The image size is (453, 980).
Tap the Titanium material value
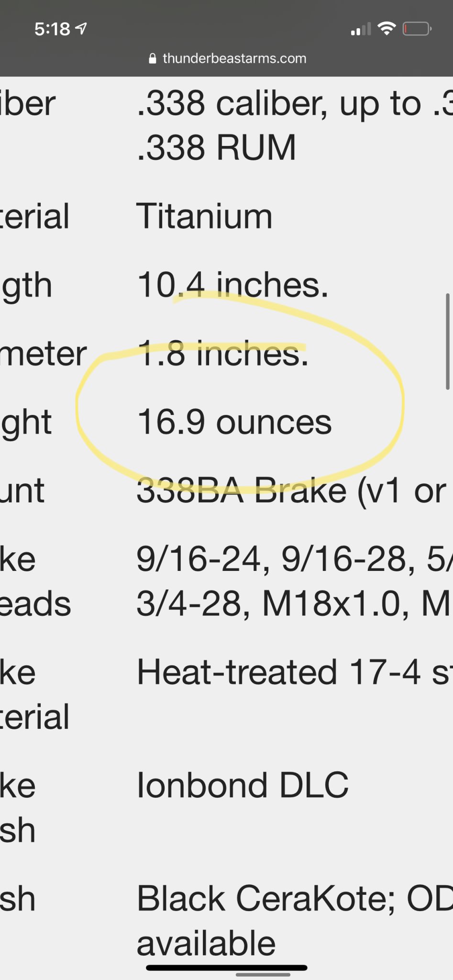coord(205,216)
